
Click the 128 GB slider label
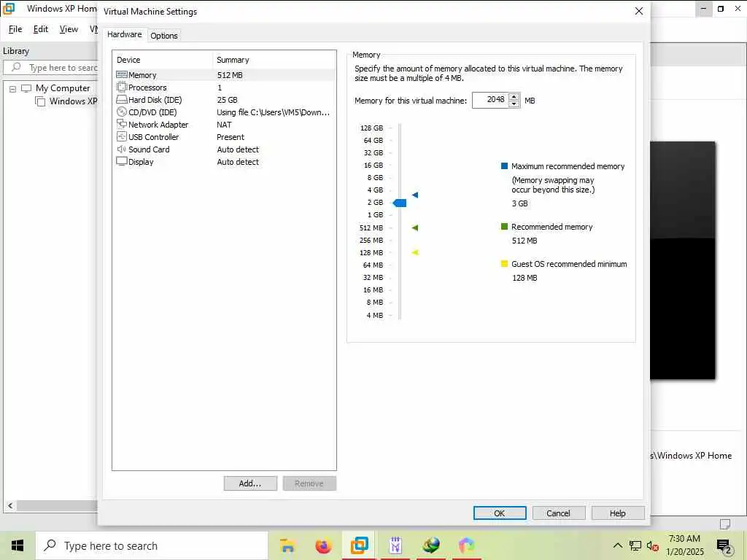[x=371, y=128]
